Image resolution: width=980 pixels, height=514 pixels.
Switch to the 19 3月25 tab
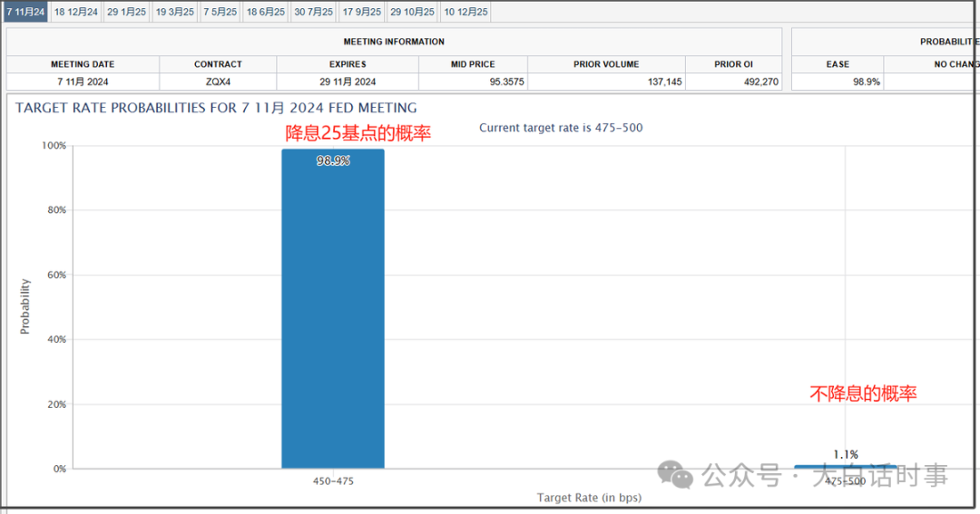(175, 12)
